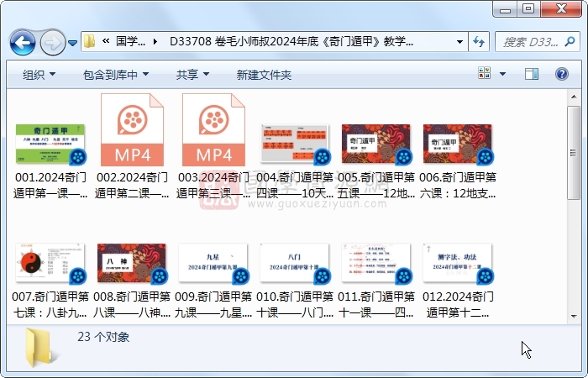Click file name 005.奇门遁甲第五课——12地
588x378 pixels.
click(x=376, y=186)
